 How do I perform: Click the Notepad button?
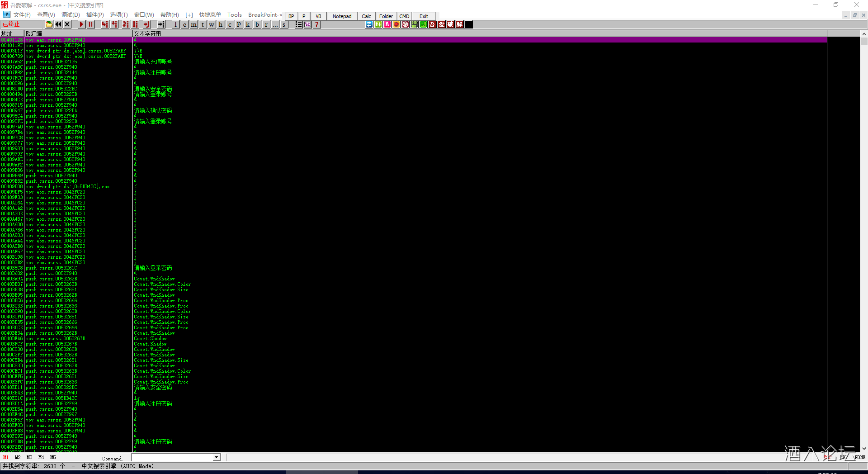click(x=342, y=16)
